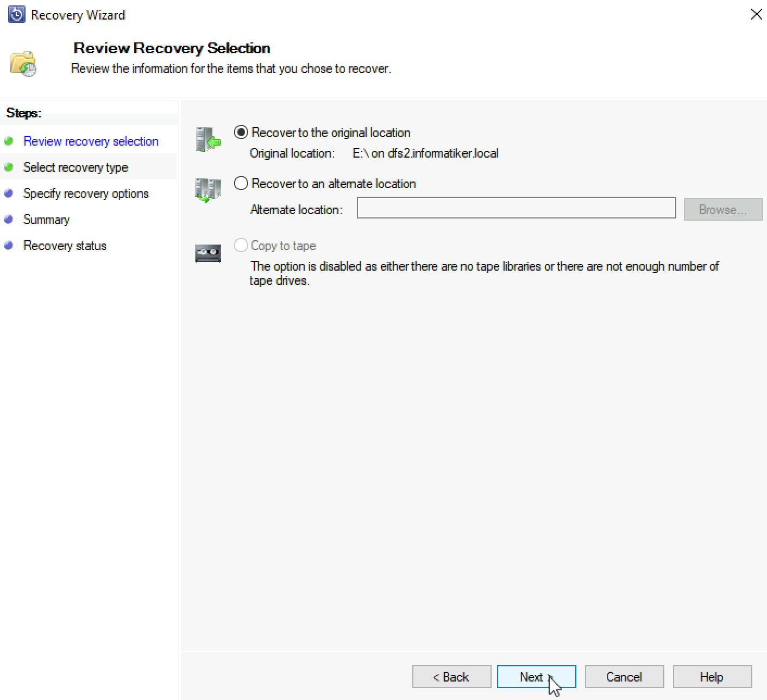Click the Original location label

coord(292,153)
